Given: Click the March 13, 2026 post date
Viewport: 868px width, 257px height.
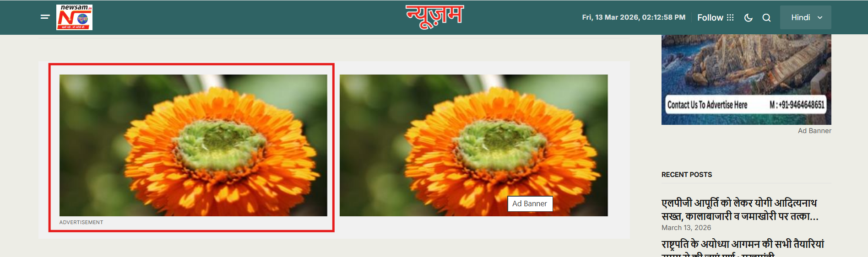Looking at the screenshot, I should (x=686, y=228).
